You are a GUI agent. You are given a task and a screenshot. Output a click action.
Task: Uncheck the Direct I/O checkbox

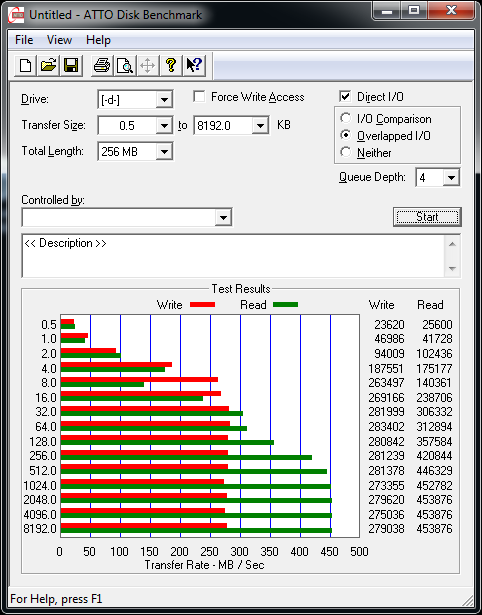(x=345, y=96)
